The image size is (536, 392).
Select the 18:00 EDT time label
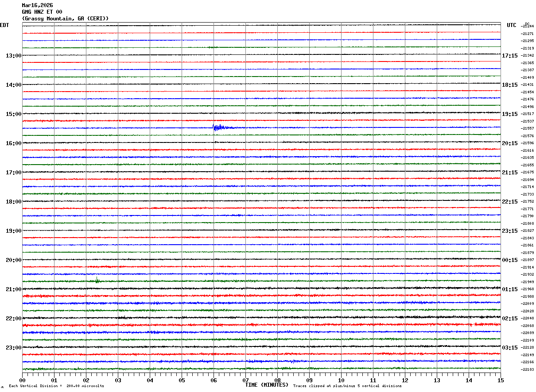[14, 202]
